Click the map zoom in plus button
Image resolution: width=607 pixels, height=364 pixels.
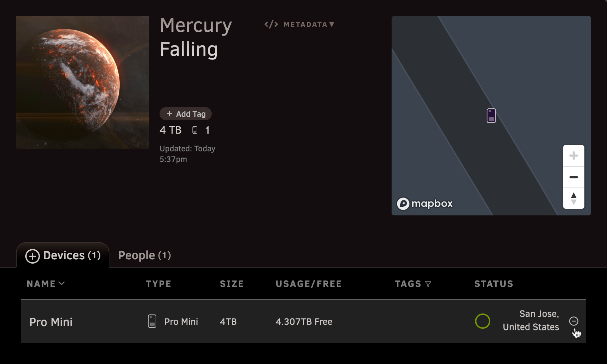click(573, 156)
